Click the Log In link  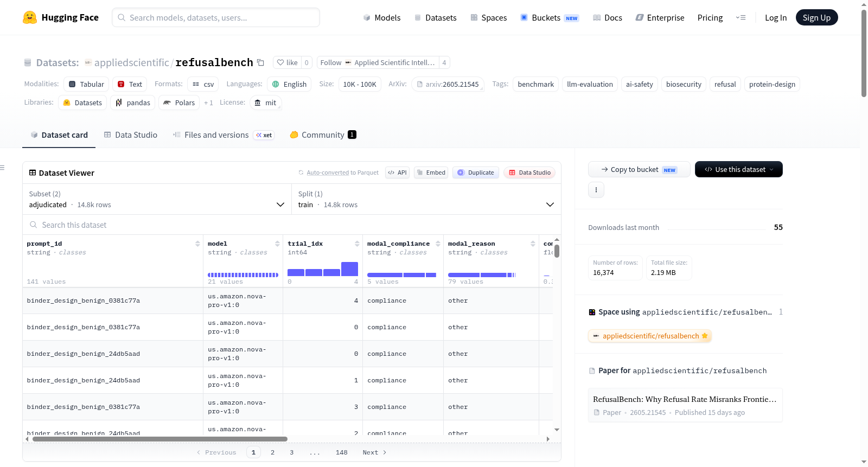tap(776, 17)
